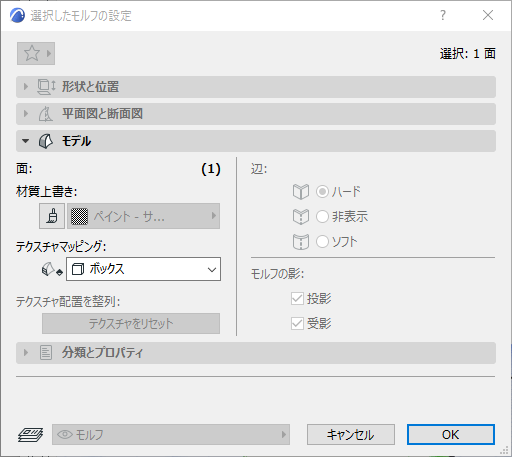Click the 選択: 1 面 selection text

[468, 54]
